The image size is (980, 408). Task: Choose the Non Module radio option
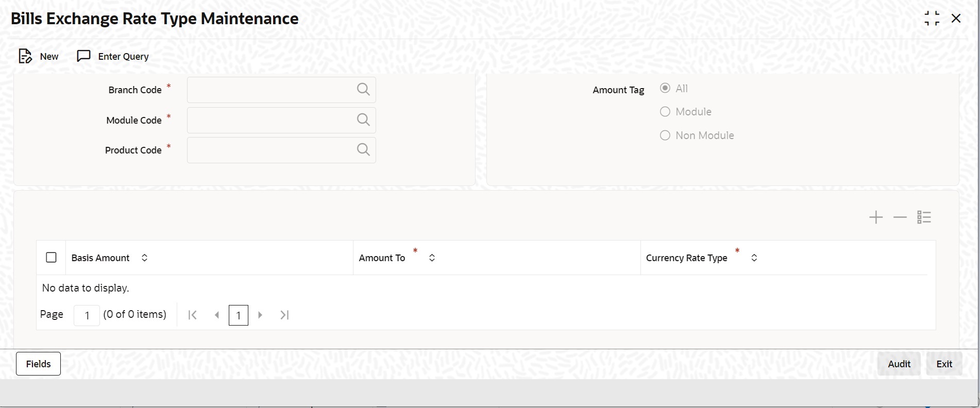(665, 135)
